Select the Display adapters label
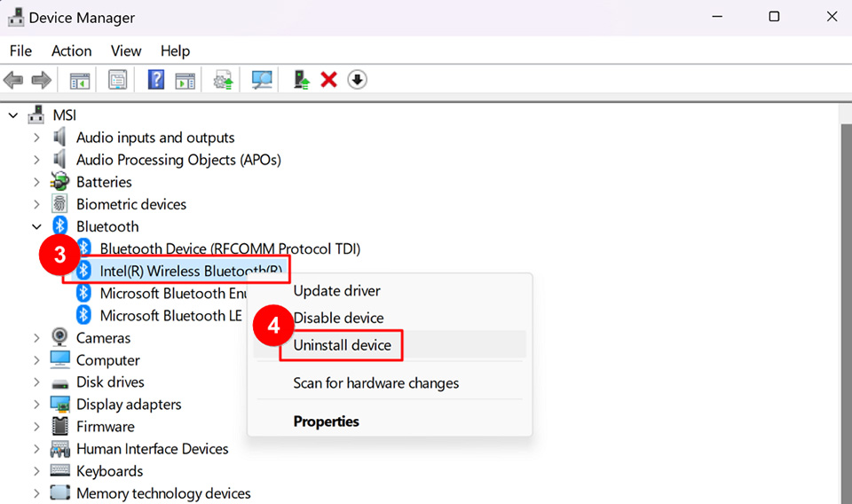852x504 pixels. [129, 404]
